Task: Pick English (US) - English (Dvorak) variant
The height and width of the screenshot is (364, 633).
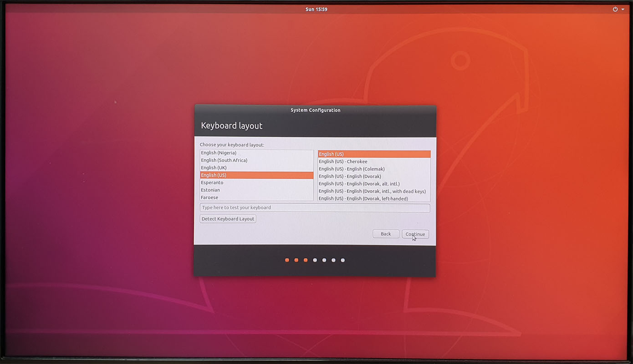Action: click(374, 177)
